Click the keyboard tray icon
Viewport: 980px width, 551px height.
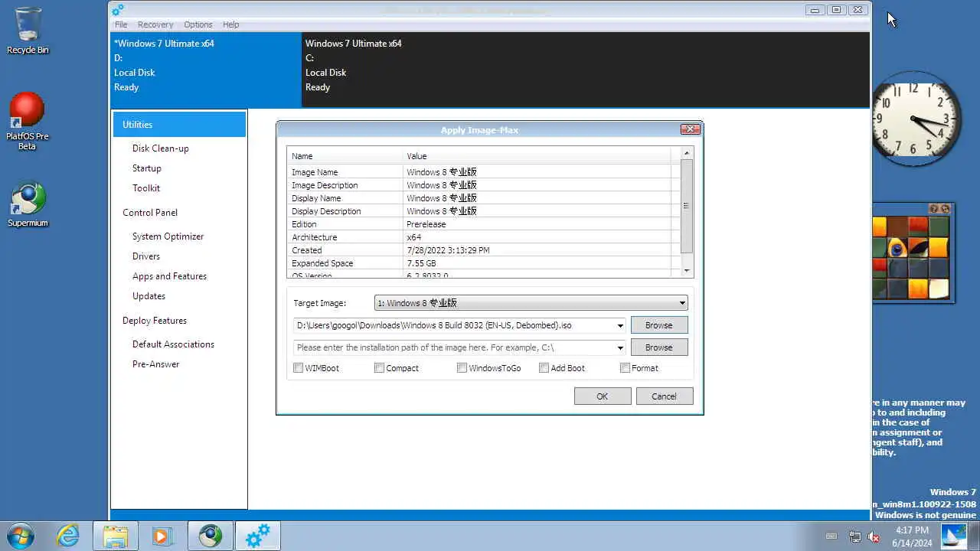click(831, 536)
